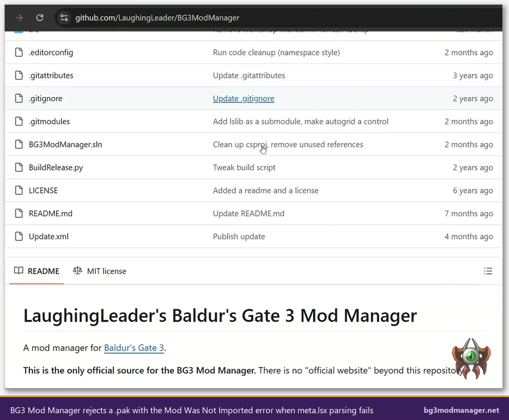Open commit 'Publish update'
Image resolution: width=509 pixels, height=420 pixels.
239,236
